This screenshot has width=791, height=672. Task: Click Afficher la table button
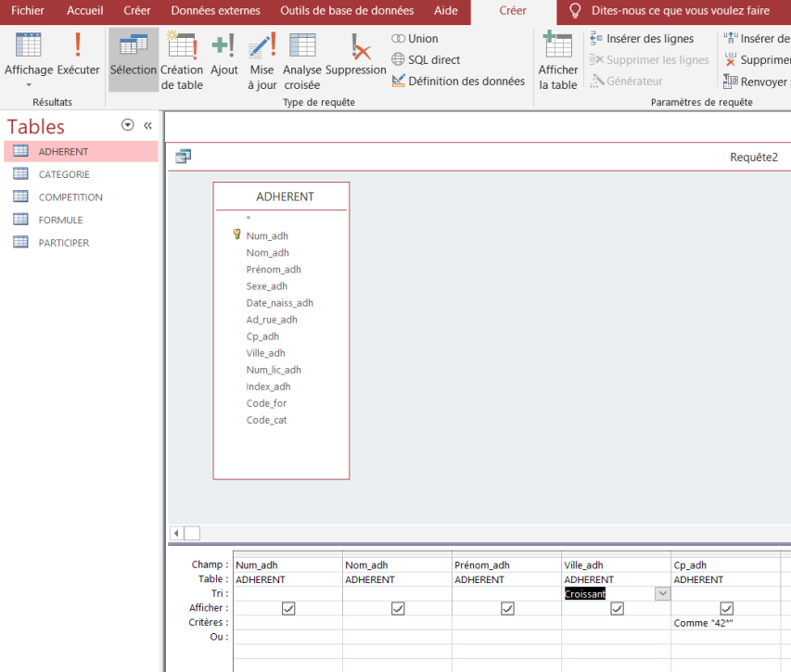coord(558,60)
